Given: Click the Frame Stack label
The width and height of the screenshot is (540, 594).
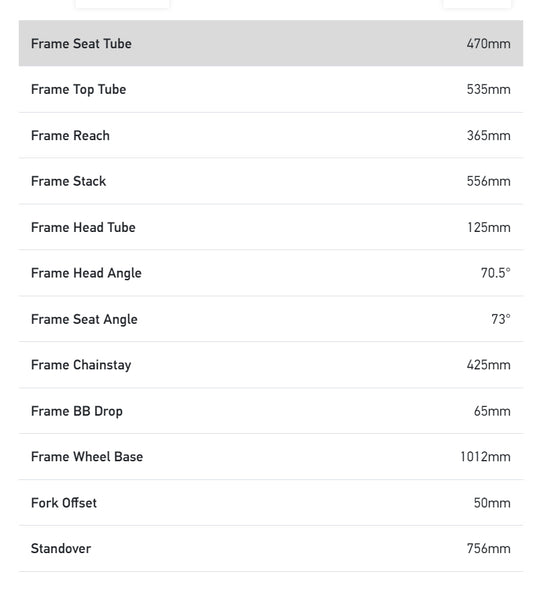Looking at the screenshot, I should [x=68, y=181].
